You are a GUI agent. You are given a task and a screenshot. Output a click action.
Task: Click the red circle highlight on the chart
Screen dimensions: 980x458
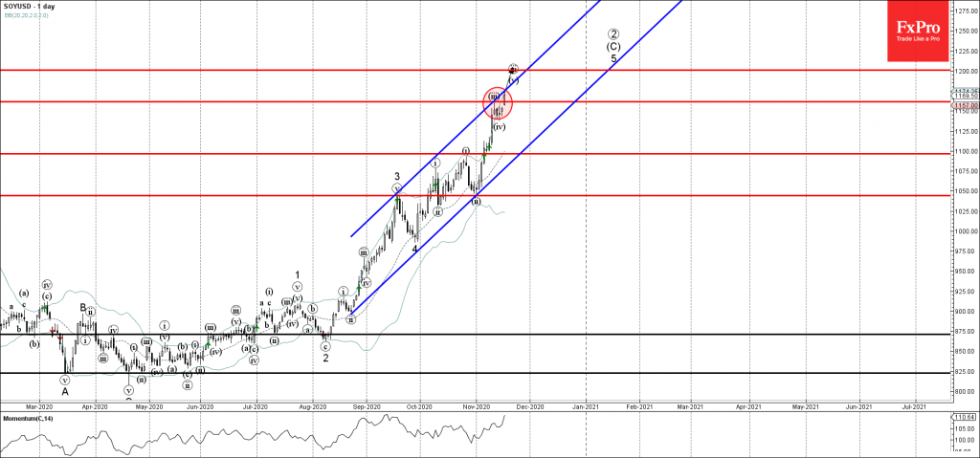(x=498, y=103)
